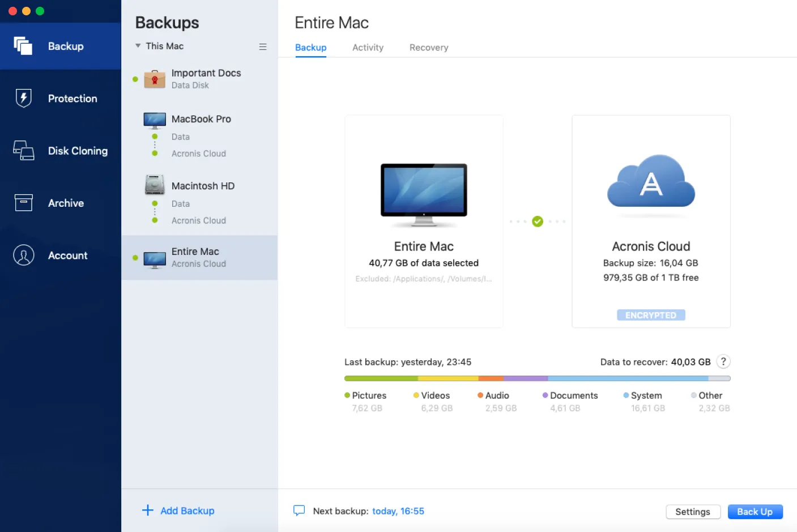Toggle the ENCRYPTED badge on Acronis Cloud
Screen dimensions: 797x532
point(650,314)
